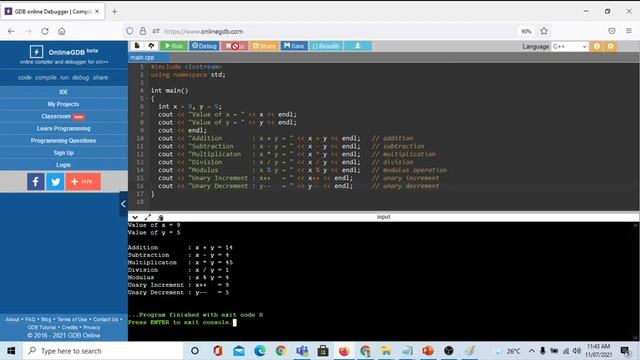
Task: Click the Blog footer link
Action: coord(46,319)
